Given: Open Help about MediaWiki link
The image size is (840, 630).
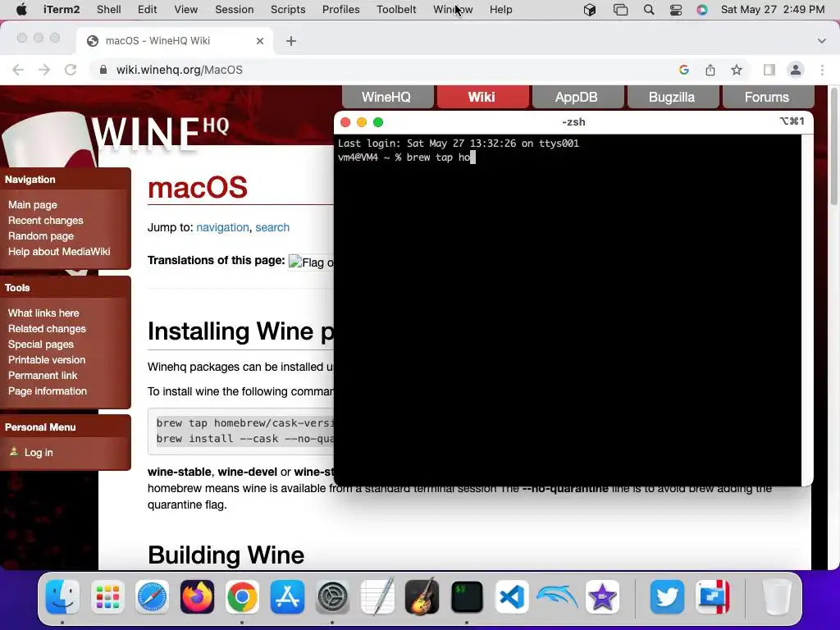Looking at the screenshot, I should [59, 251].
